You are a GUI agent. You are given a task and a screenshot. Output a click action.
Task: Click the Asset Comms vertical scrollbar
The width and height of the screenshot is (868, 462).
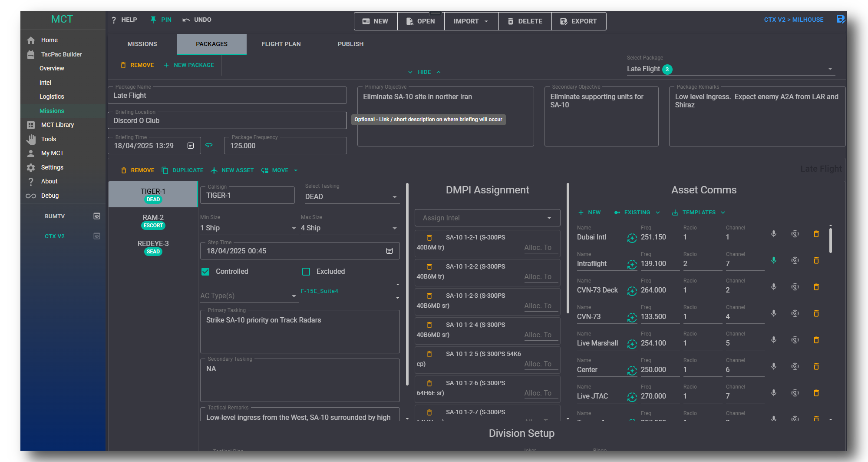(x=830, y=240)
